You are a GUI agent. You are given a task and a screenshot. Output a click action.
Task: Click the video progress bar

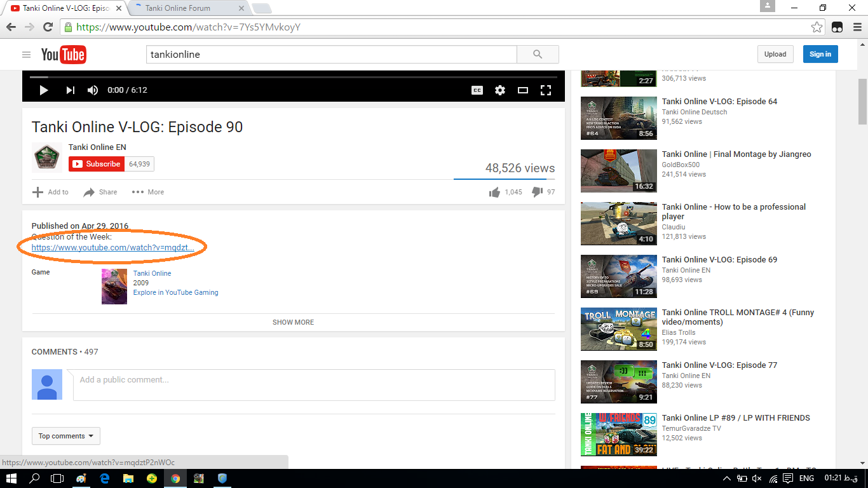click(293, 77)
